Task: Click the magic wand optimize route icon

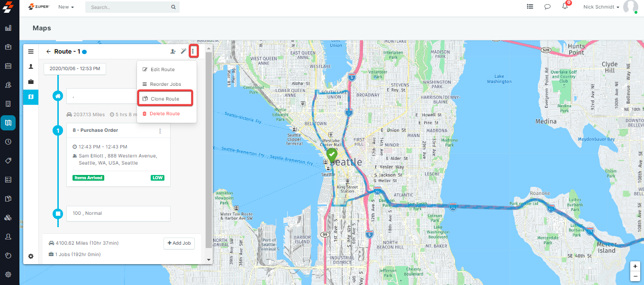Action: pos(183,51)
